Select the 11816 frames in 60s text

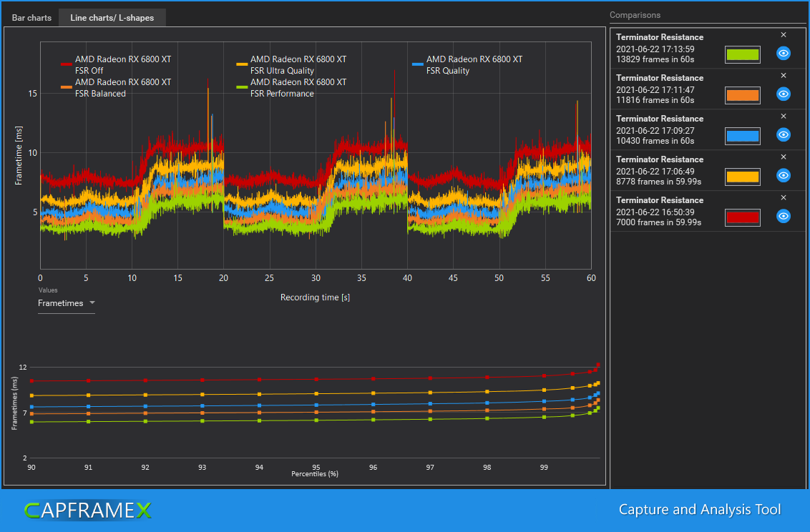pyautogui.click(x=655, y=100)
